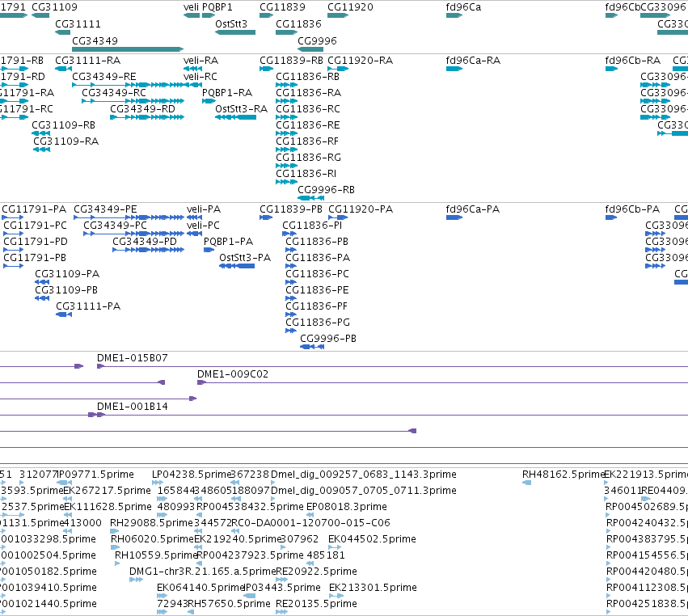Open the EK267217.5prime EST

(107, 491)
